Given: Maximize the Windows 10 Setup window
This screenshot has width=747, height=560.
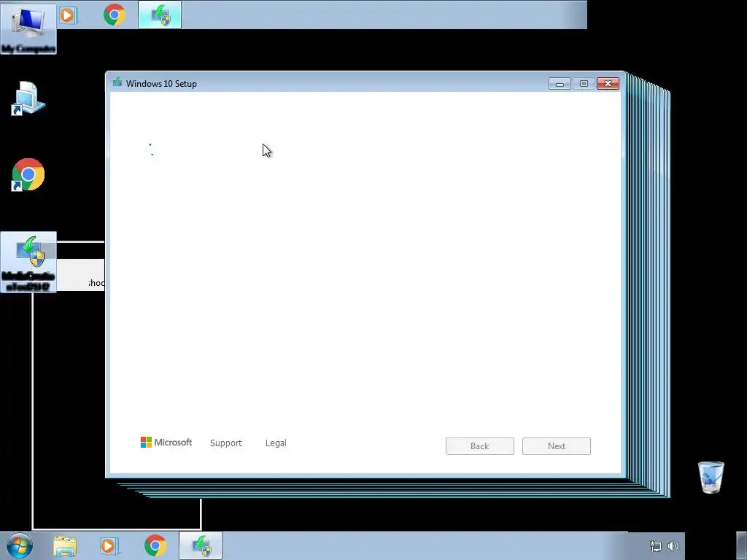Looking at the screenshot, I should point(584,84).
